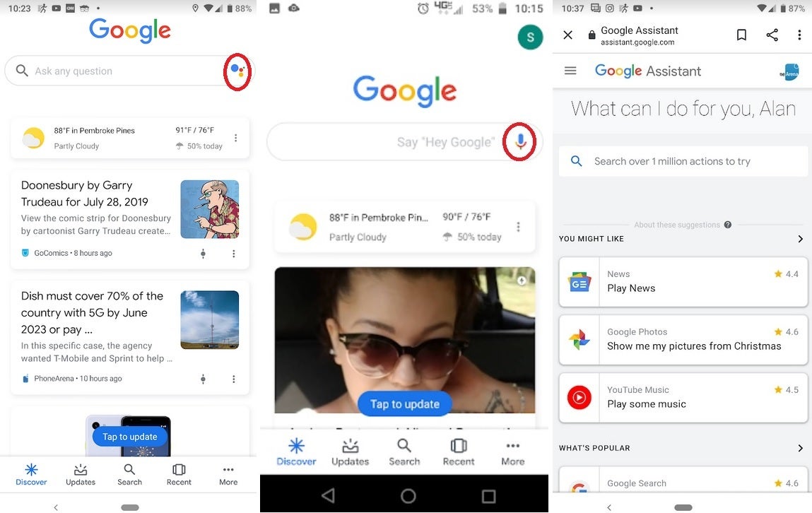This screenshot has width=812, height=513.
Task: Tap the sunglasses woman photo card
Action: [x=404, y=340]
